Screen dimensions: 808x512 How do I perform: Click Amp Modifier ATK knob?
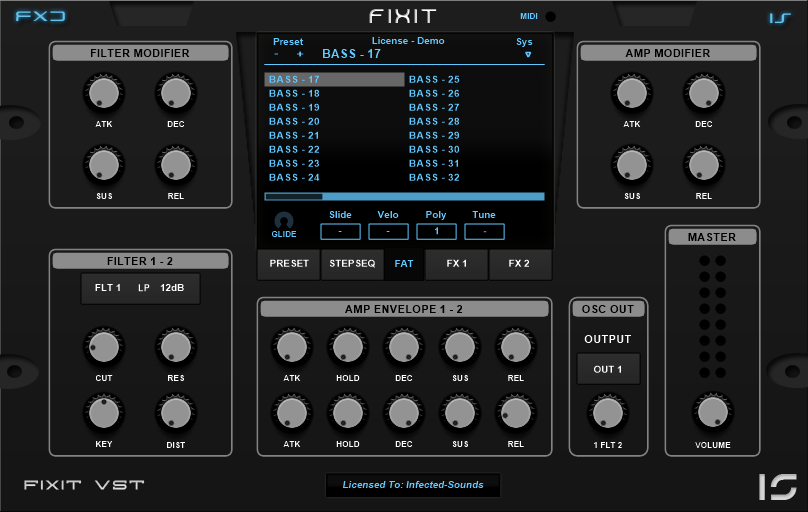click(x=632, y=94)
